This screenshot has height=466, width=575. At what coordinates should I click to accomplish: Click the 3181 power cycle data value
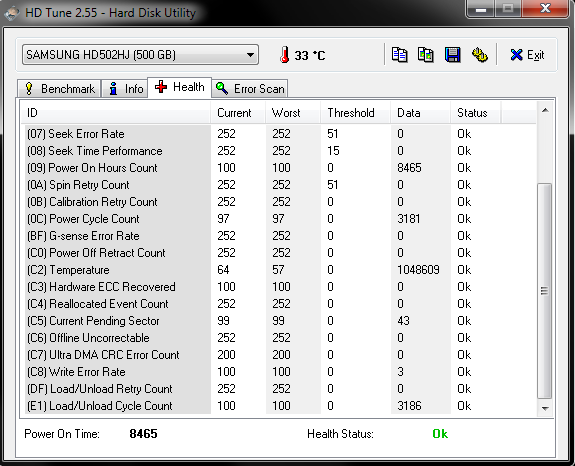[x=409, y=219]
